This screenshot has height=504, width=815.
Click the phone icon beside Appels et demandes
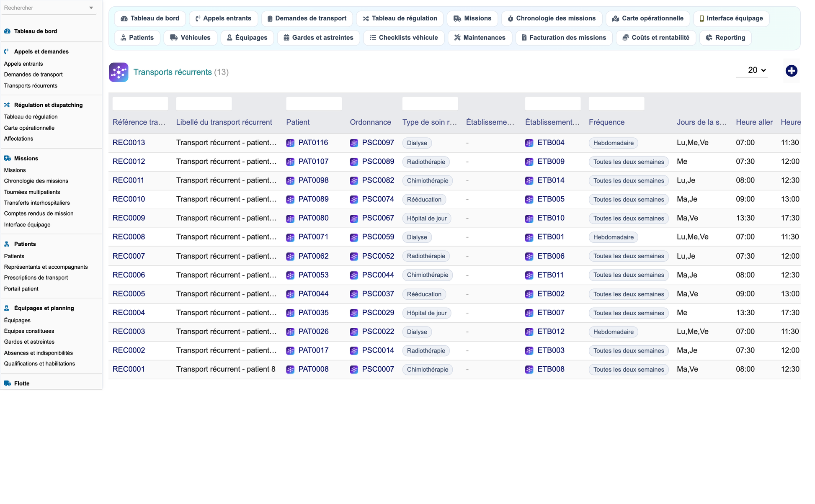click(x=7, y=51)
